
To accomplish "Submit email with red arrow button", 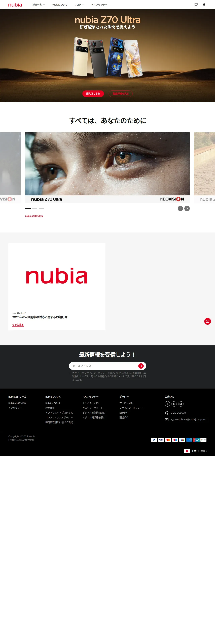I will click(x=141, y=366).
